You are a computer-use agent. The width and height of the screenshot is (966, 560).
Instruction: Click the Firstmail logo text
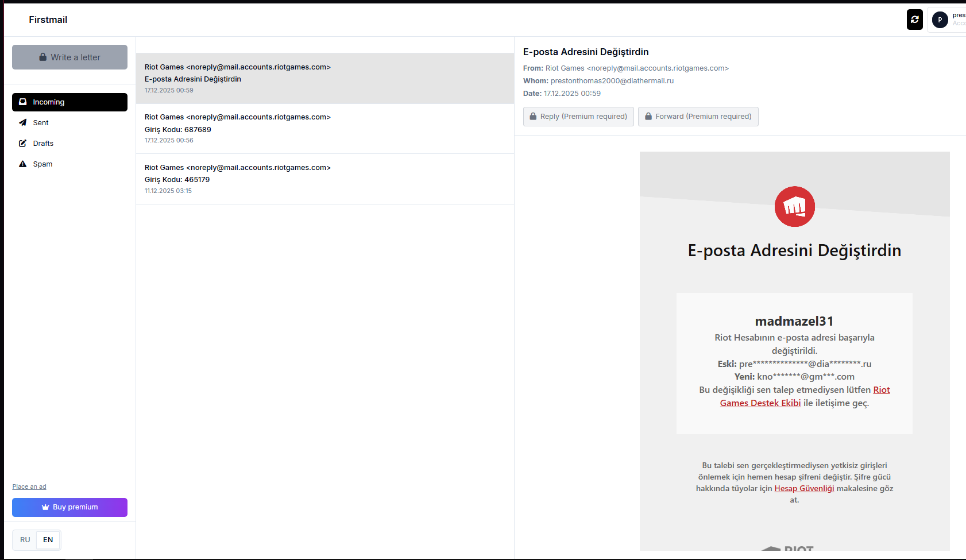pos(48,20)
